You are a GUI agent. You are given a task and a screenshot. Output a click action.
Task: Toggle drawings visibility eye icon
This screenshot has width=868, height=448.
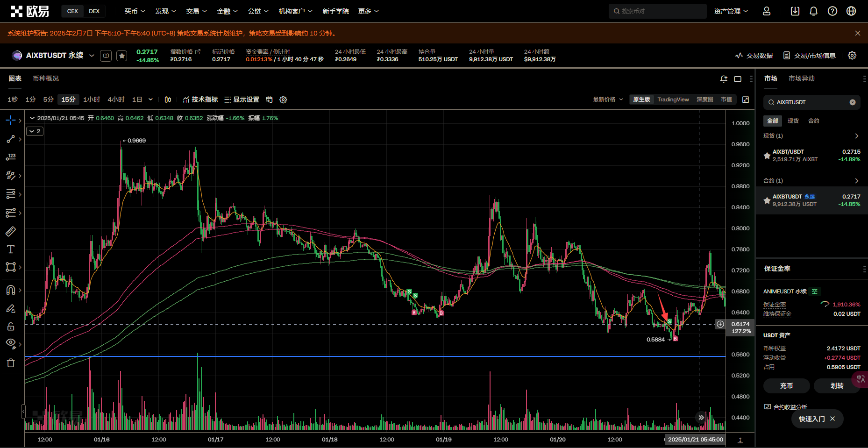(x=10, y=344)
